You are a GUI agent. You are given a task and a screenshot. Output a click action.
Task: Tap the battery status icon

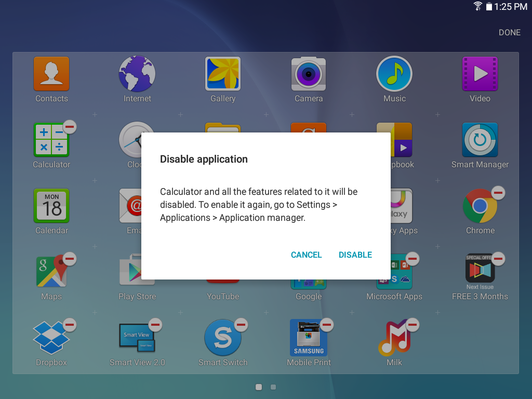[489, 6]
